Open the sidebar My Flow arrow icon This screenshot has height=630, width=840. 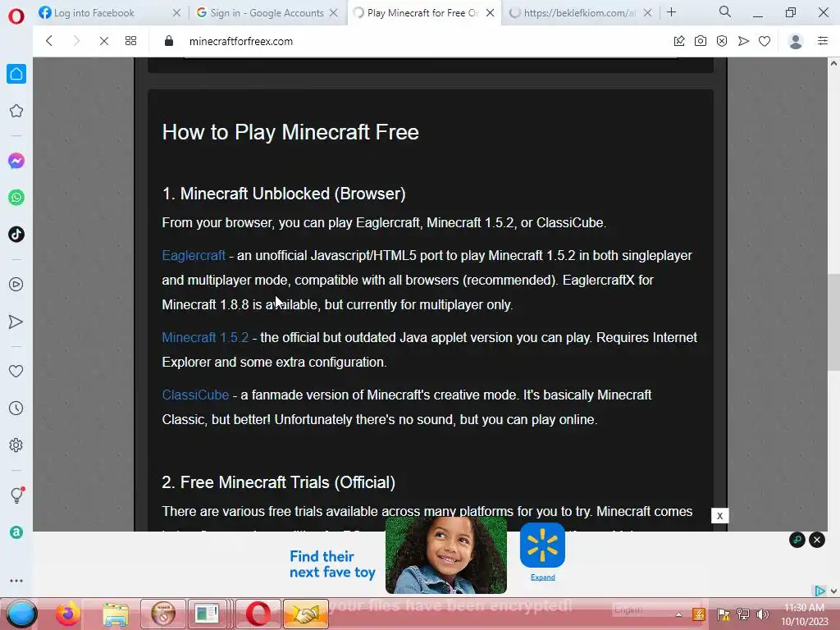click(16, 322)
